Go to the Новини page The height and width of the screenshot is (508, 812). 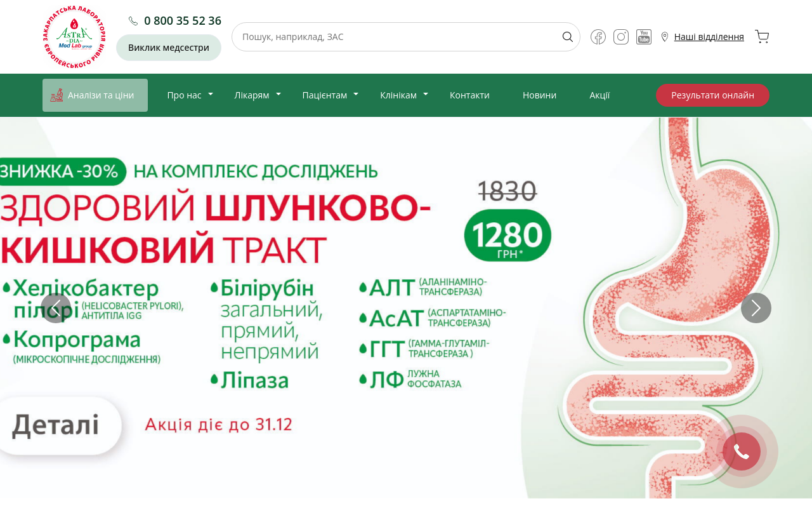(x=539, y=95)
